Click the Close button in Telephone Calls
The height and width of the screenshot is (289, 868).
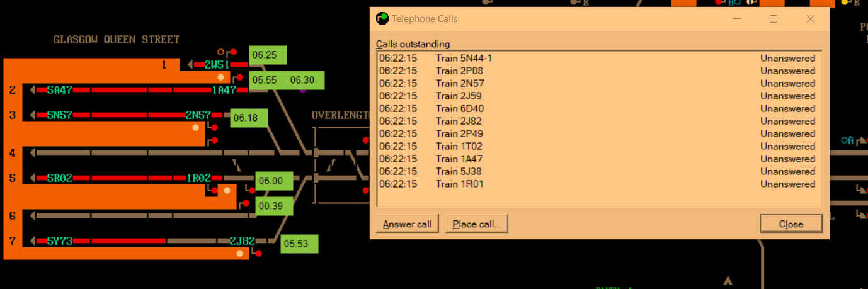pos(791,224)
